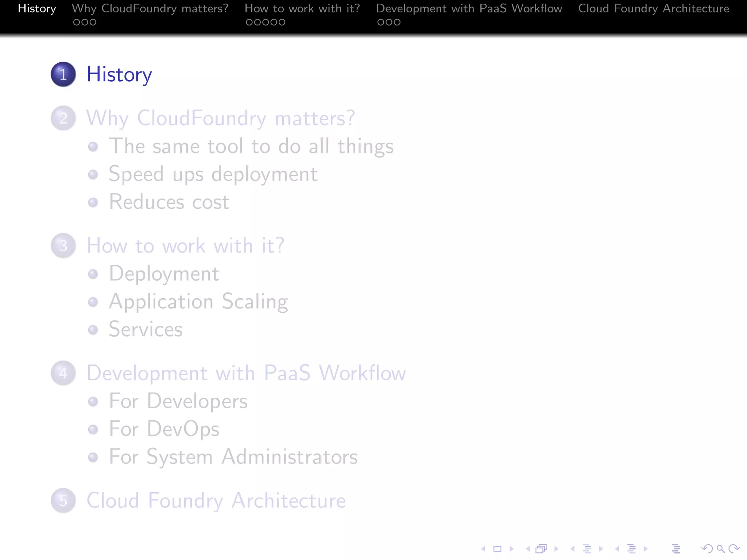This screenshot has width=747, height=560.
Task: Jump to previous subsection using the left arrow beside the subsection icon
Action: point(573,549)
